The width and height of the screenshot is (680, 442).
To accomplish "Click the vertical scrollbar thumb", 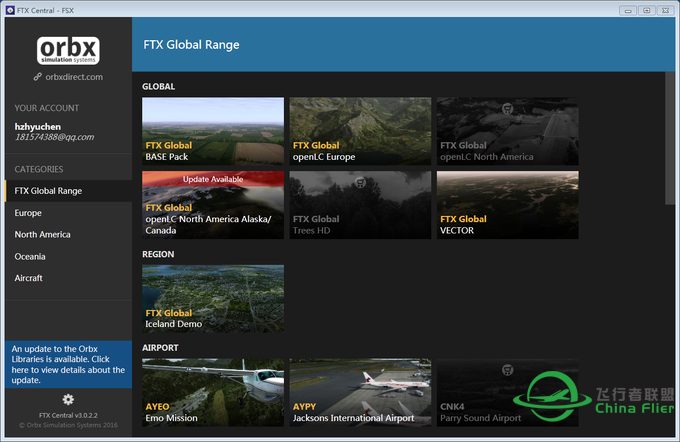I will click(x=670, y=138).
